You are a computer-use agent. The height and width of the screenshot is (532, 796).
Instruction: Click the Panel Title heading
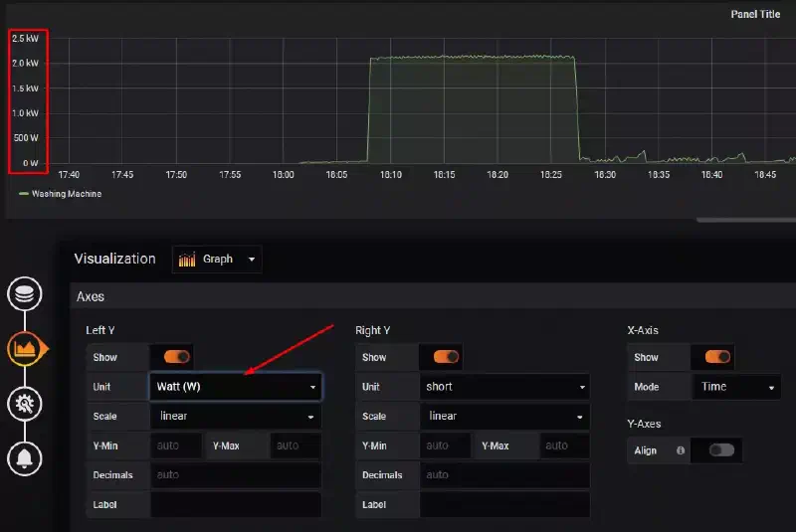tap(755, 14)
